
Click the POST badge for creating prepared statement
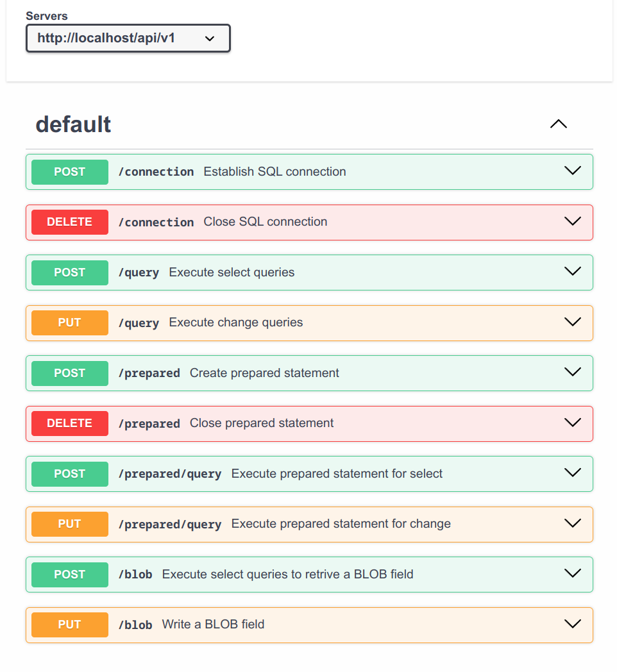coord(69,373)
